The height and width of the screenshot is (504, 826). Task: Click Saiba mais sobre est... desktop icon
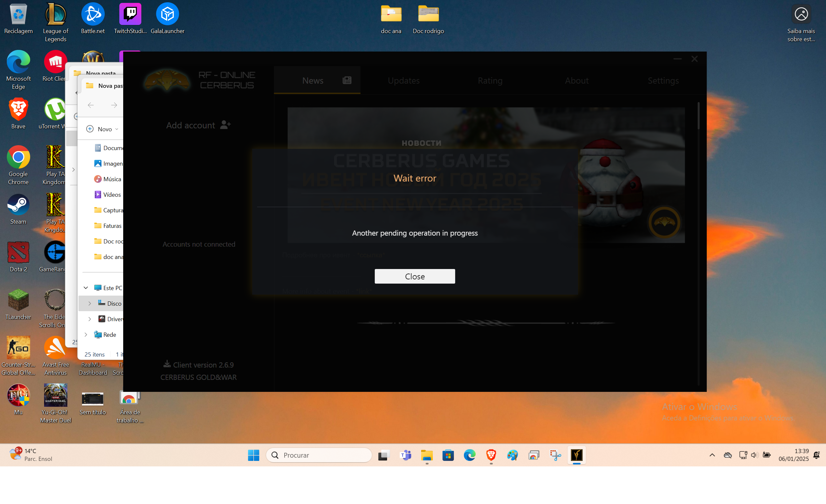point(801,23)
